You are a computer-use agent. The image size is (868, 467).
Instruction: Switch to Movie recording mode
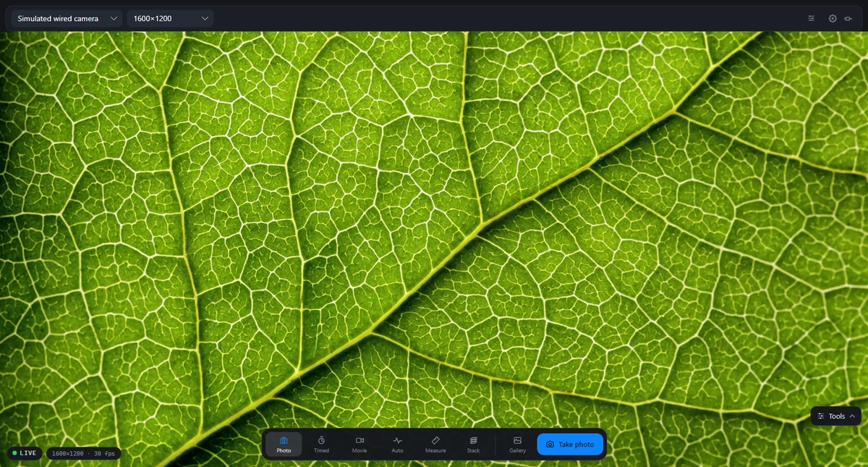[359, 444]
